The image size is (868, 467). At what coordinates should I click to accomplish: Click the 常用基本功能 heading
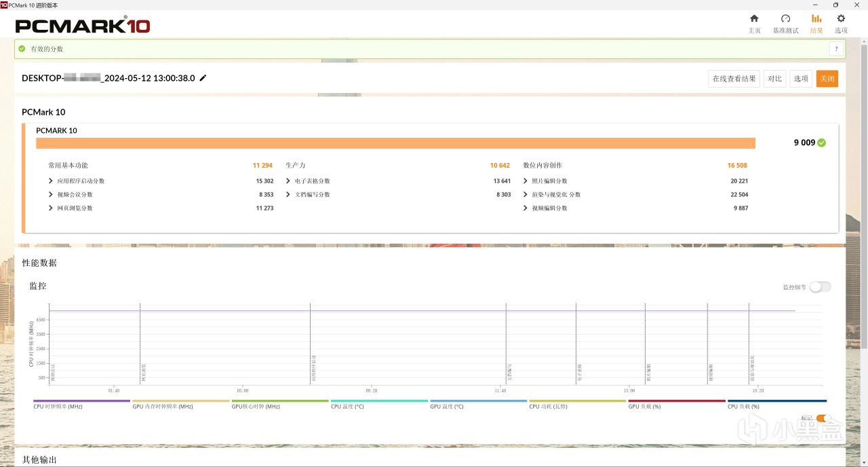pos(68,166)
